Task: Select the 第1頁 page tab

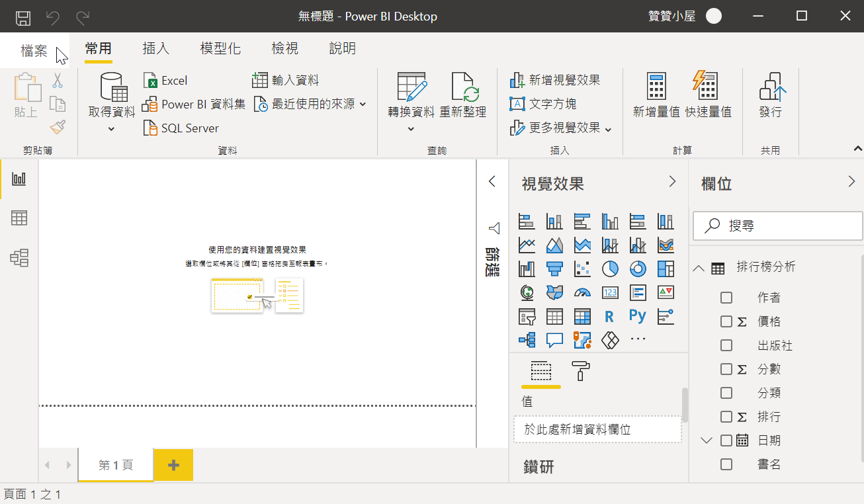Action: click(116, 465)
